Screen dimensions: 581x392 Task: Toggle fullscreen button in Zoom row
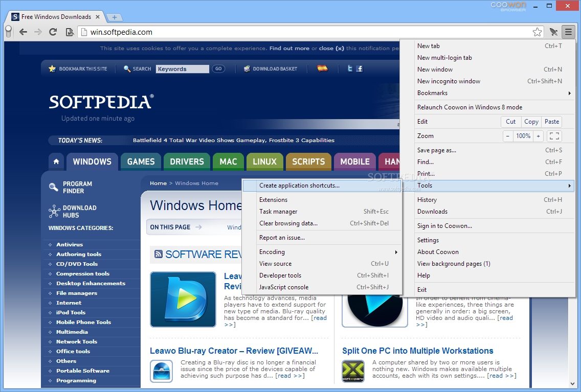554,136
